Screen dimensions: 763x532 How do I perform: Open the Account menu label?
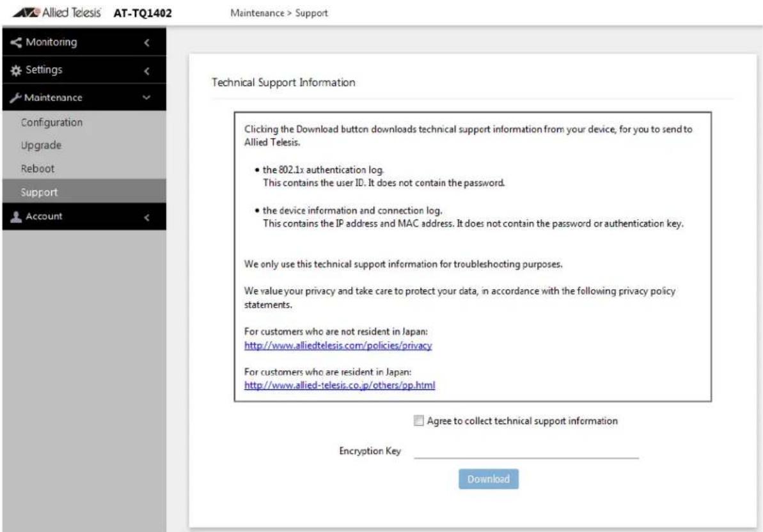[x=43, y=216]
